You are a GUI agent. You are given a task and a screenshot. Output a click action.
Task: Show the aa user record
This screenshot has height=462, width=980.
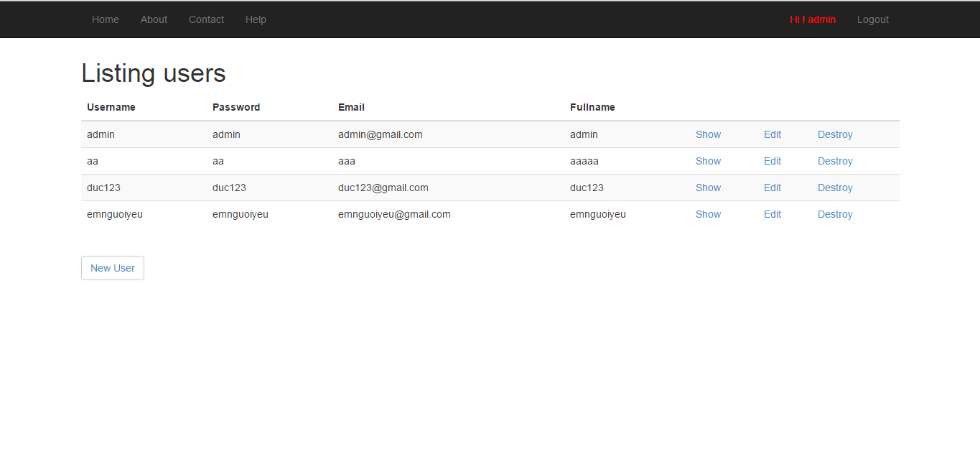click(708, 161)
